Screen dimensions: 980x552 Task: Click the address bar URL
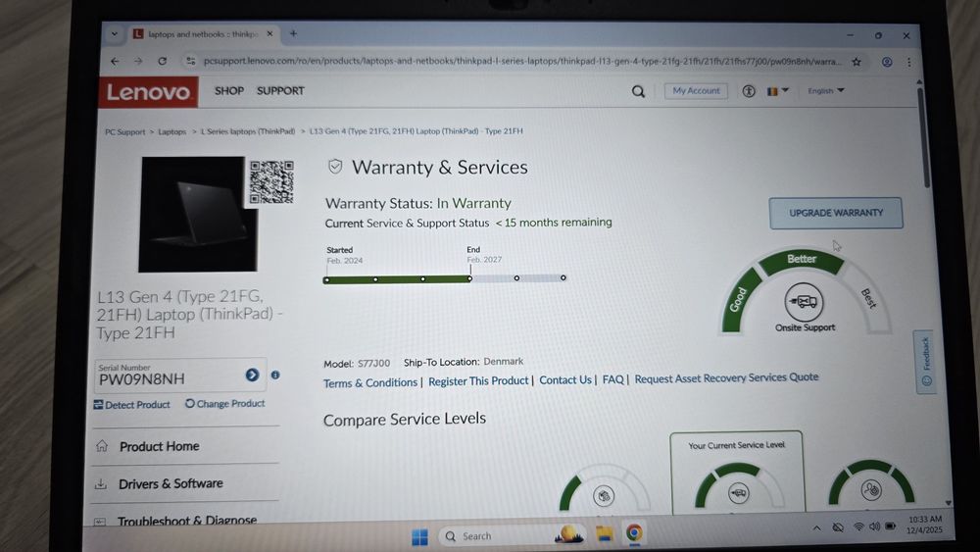[522, 61]
